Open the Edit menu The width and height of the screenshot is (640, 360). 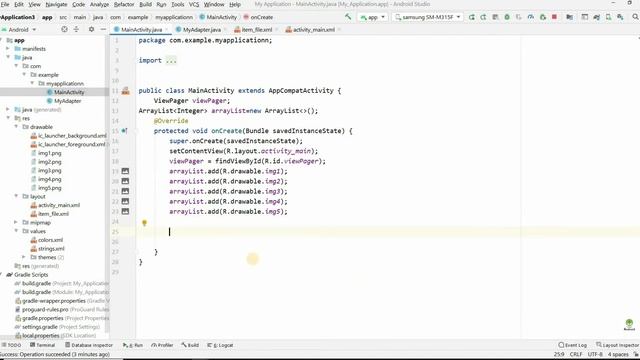19,4
